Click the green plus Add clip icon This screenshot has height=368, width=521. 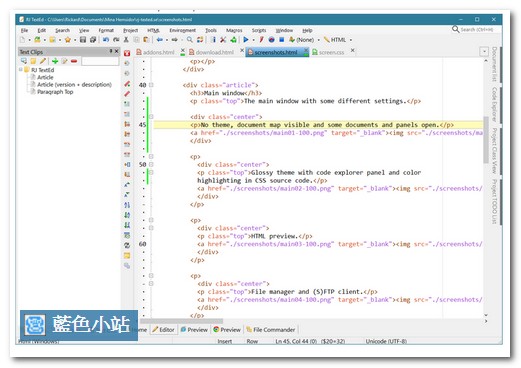pos(55,61)
